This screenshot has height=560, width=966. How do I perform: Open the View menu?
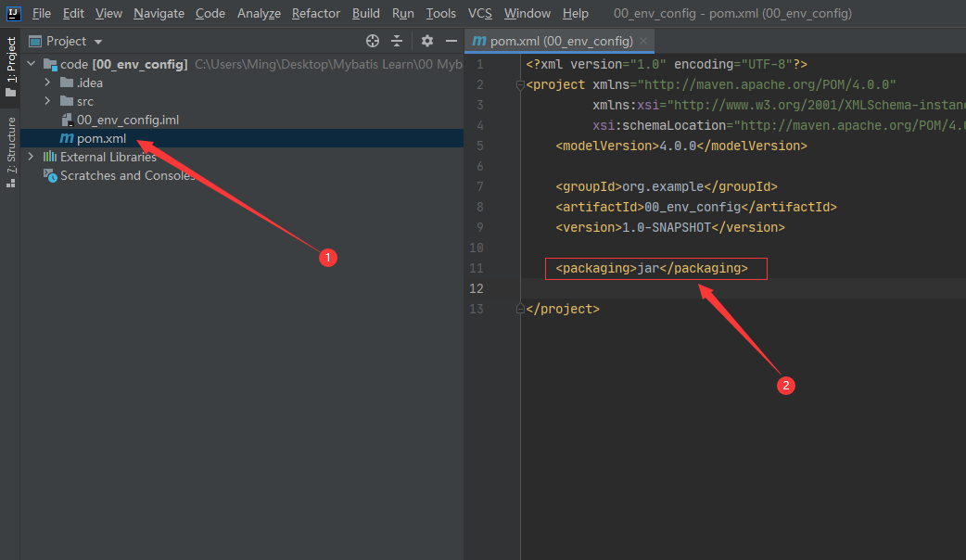coord(108,13)
